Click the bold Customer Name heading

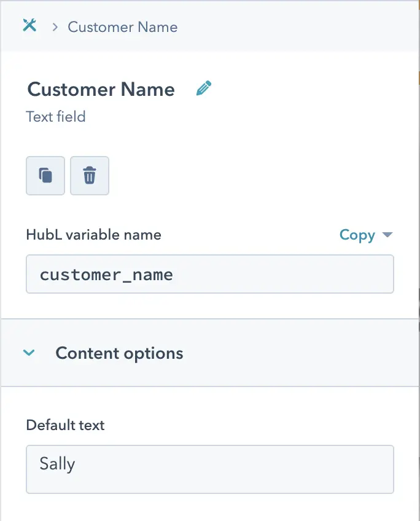coord(101,89)
